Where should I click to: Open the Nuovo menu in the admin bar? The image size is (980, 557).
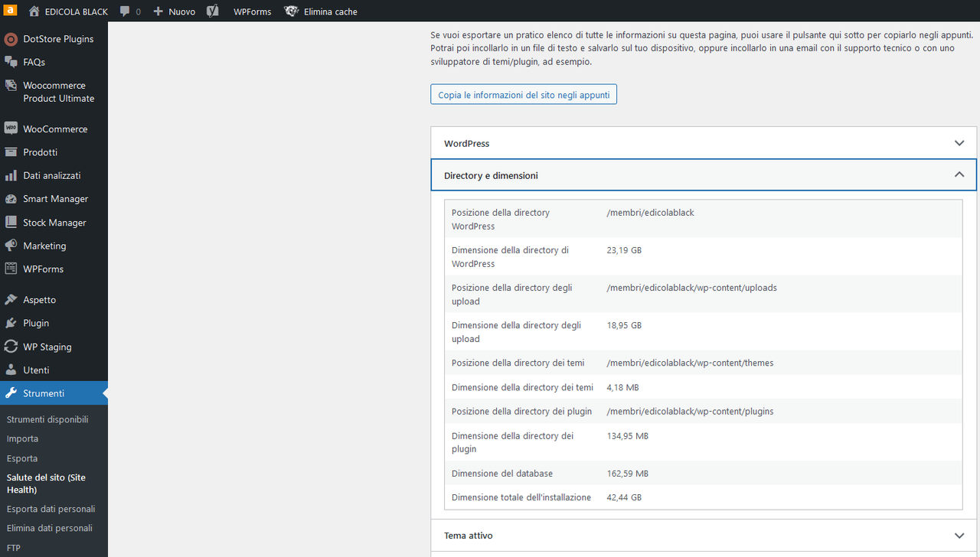click(182, 11)
